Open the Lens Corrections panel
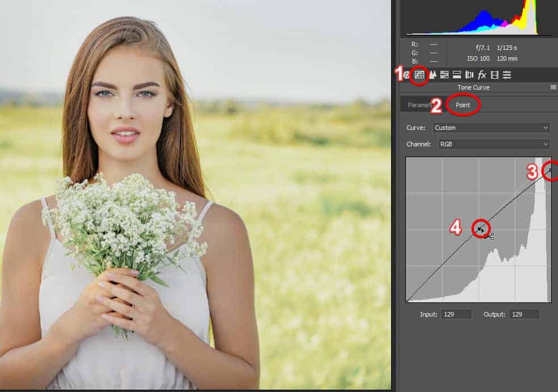This screenshot has height=392, width=558. (470, 74)
